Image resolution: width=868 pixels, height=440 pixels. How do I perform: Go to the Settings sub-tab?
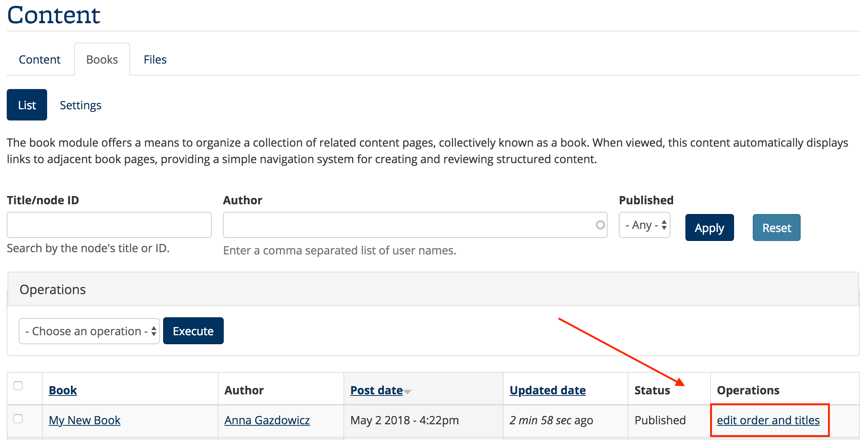(x=80, y=105)
